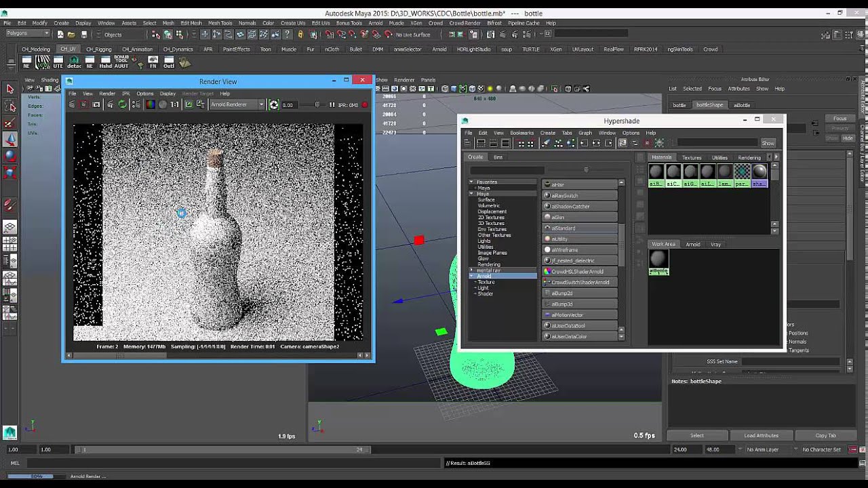Click the save scene icon
This screenshot has height=488, width=868.
[84, 34]
